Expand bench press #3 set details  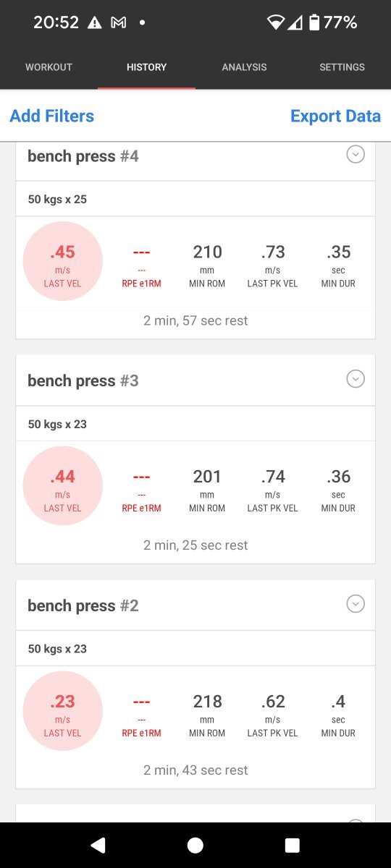pyautogui.click(x=355, y=379)
